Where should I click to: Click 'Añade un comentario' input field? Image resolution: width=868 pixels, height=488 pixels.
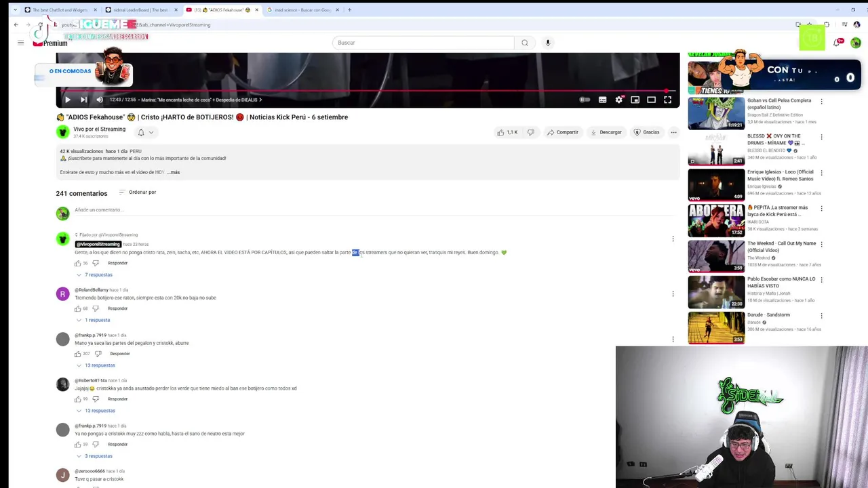click(373, 210)
